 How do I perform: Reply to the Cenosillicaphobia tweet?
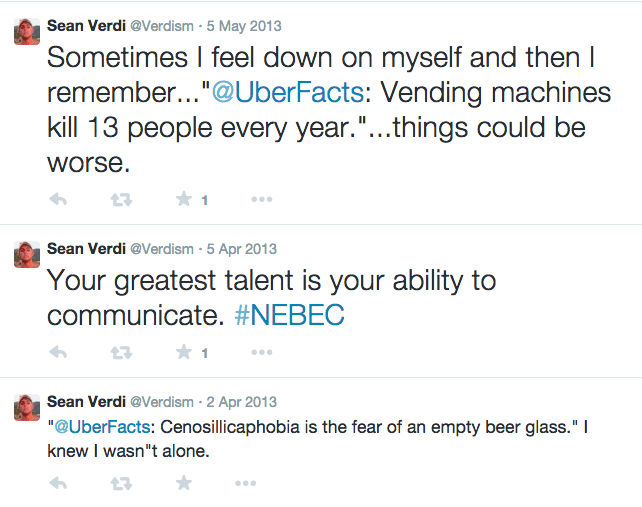point(58,483)
